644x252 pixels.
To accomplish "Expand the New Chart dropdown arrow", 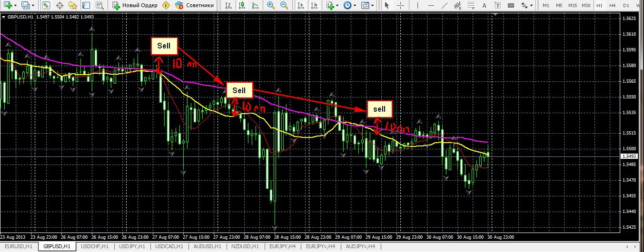I will click(15, 6).
